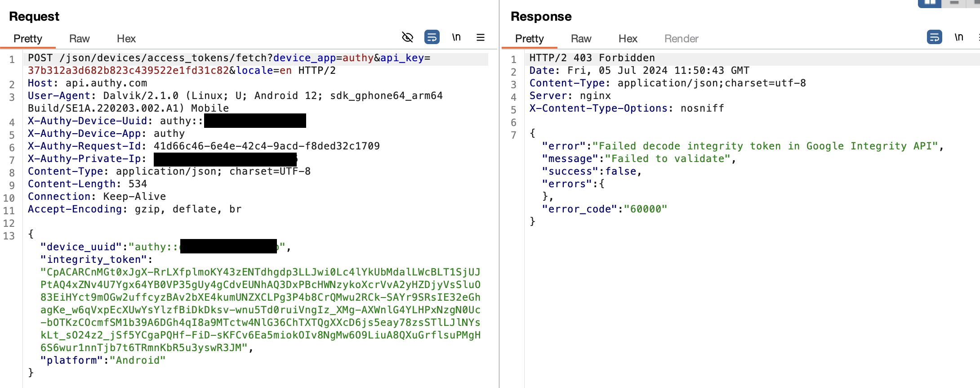Click the Build/SE1A.220203.002.A1) Mobile text
980x388 pixels.
[129, 108]
